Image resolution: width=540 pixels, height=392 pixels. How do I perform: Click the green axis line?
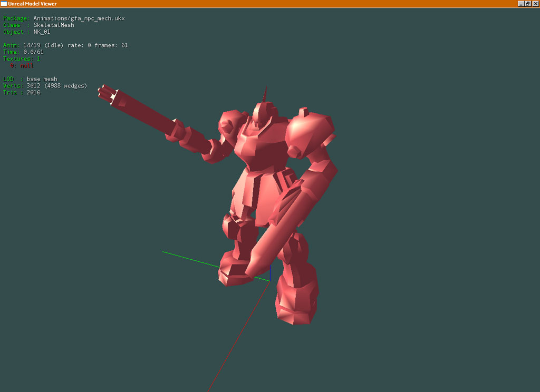click(x=190, y=259)
